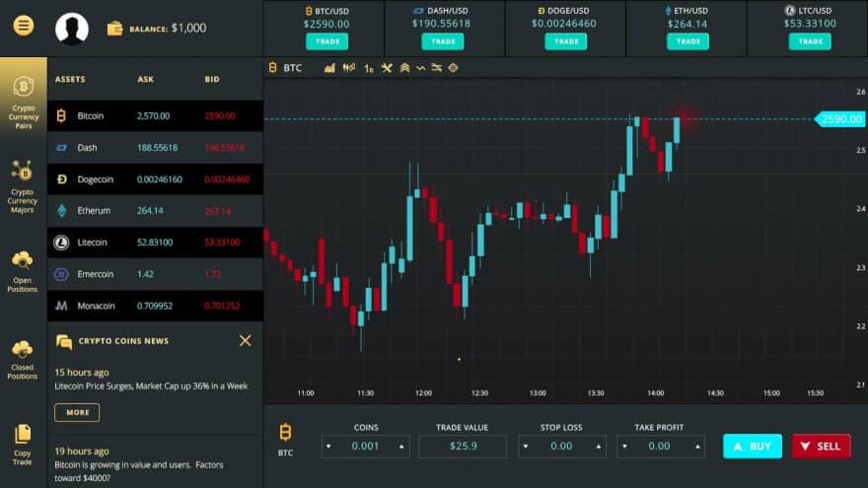Image resolution: width=868 pixels, height=488 pixels.
Task: Open Crypto Currency Majors in sidebar
Action: pyautogui.click(x=23, y=186)
